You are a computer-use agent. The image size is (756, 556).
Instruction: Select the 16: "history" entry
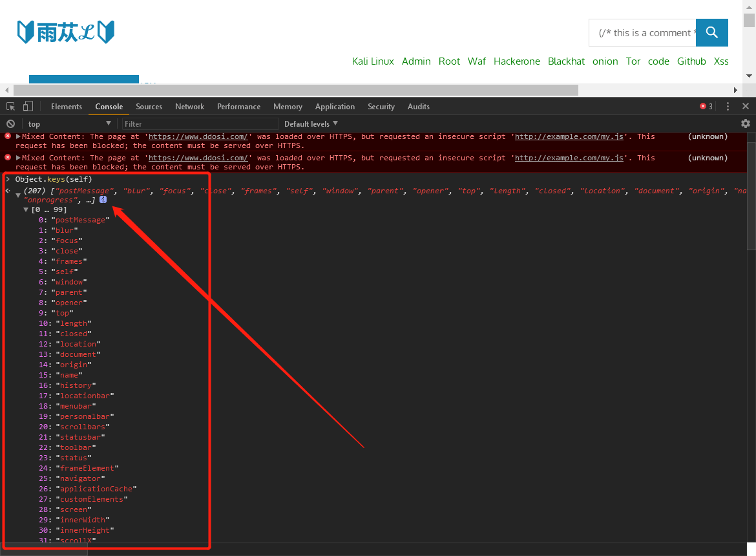click(x=67, y=385)
